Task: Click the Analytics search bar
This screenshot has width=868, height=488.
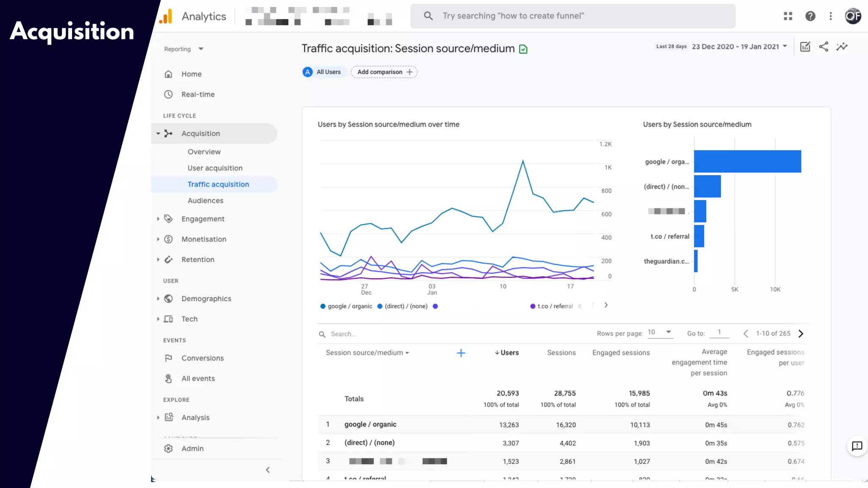Action: [x=572, y=16]
